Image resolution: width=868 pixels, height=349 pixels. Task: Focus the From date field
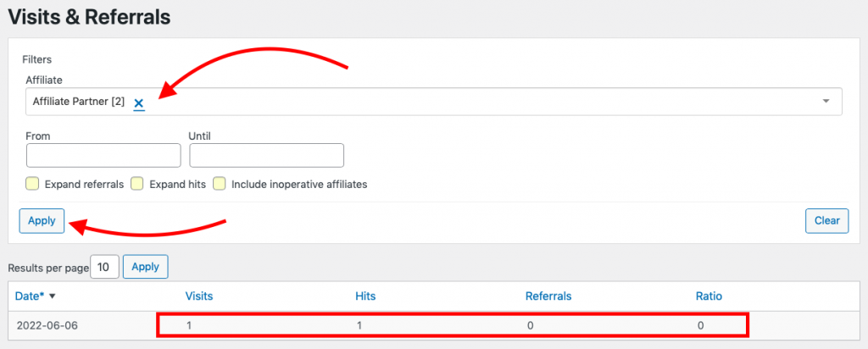(103, 155)
